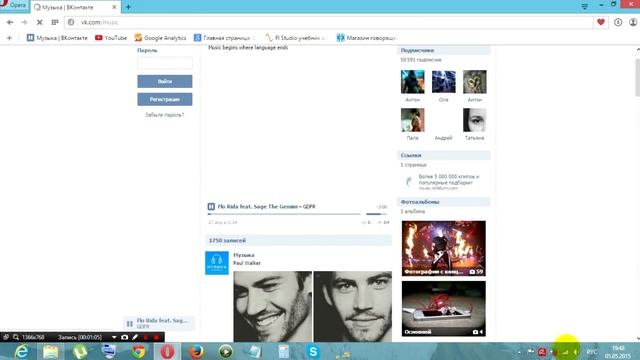Open the recorder dropdown arrow

click(x=114, y=337)
